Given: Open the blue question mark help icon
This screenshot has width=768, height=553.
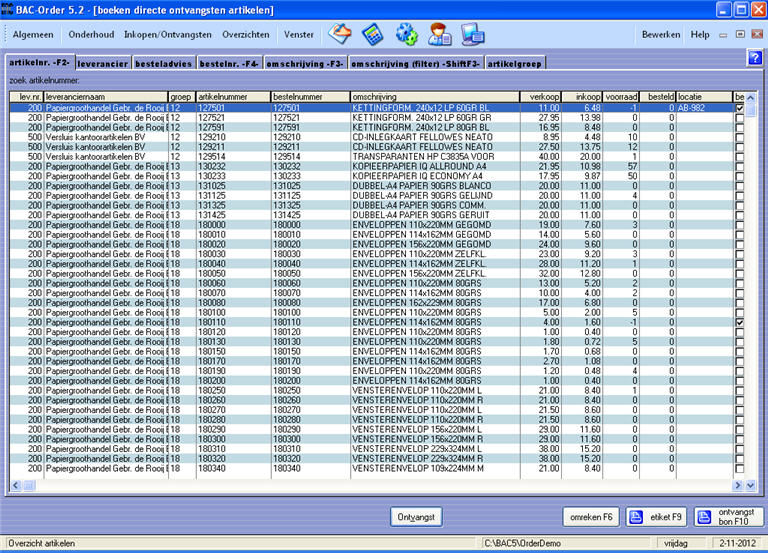Looking at the screenshot, I should pos(755,57).
